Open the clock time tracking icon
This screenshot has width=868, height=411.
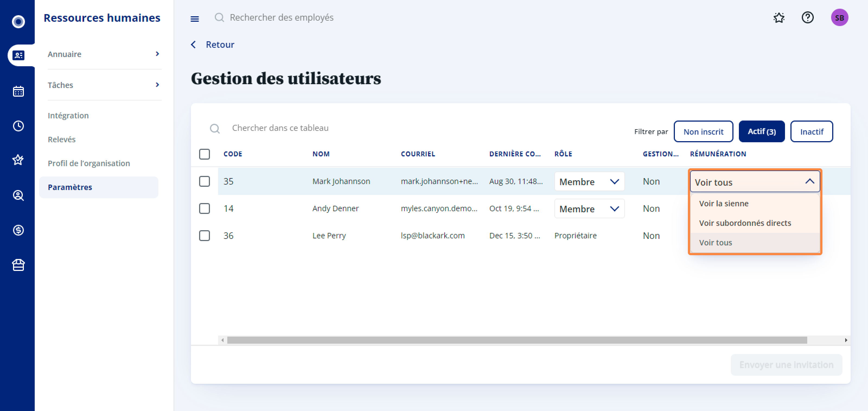tap(18, 126)
